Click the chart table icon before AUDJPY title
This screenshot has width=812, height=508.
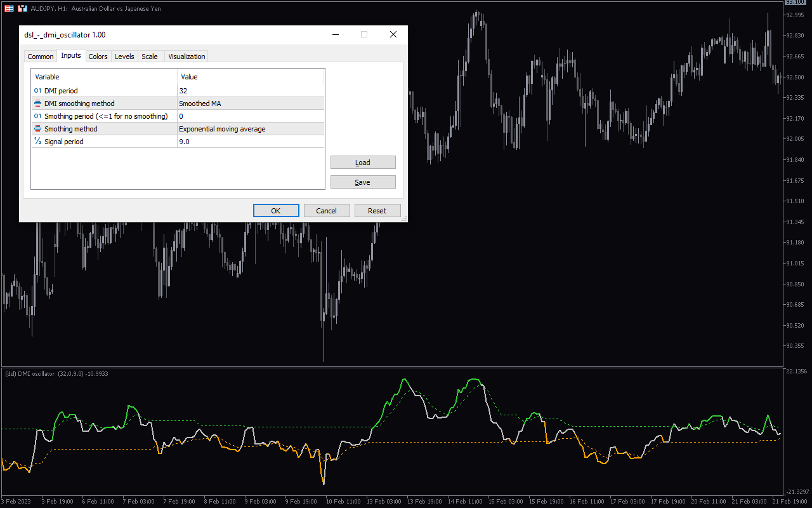[x=10, y=9]
